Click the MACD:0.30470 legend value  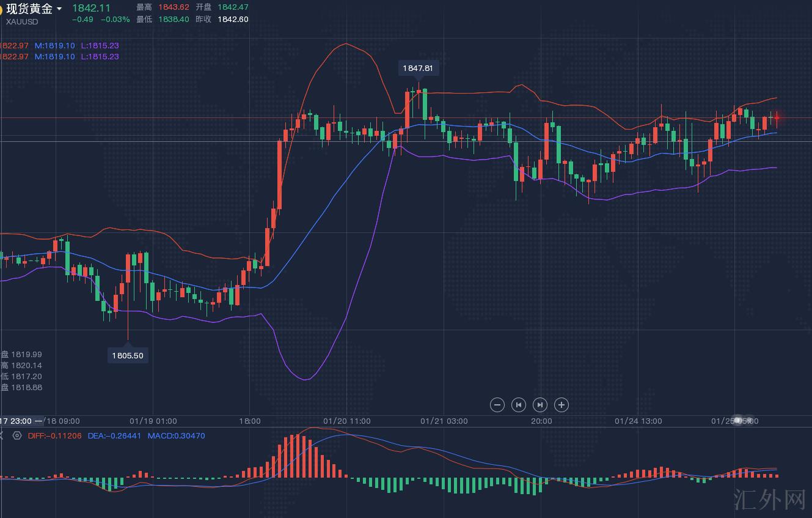(x=177, y=436)
